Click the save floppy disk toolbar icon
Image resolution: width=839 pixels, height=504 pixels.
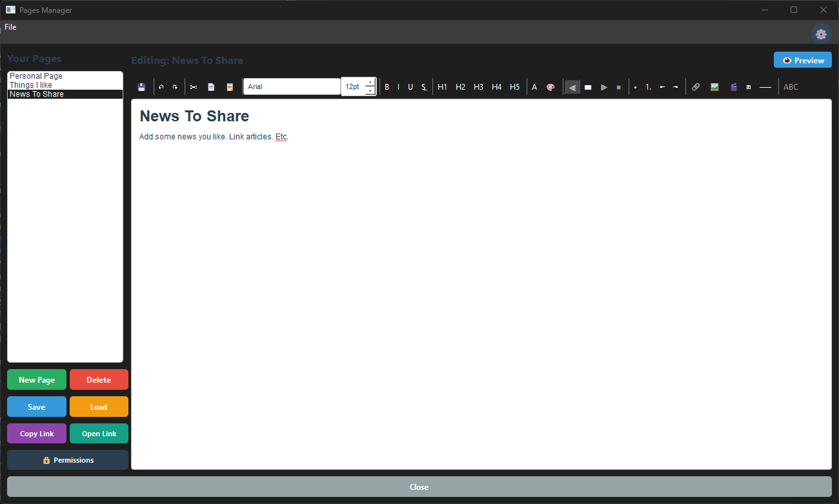pyautogui.click(x=141, y=87)
